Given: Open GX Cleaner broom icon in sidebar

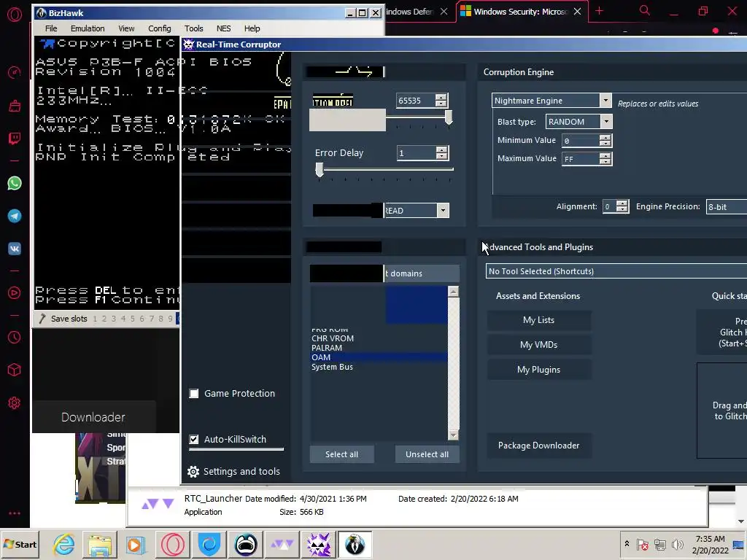Looking at the screenshot, I should [x=15, y=105].
